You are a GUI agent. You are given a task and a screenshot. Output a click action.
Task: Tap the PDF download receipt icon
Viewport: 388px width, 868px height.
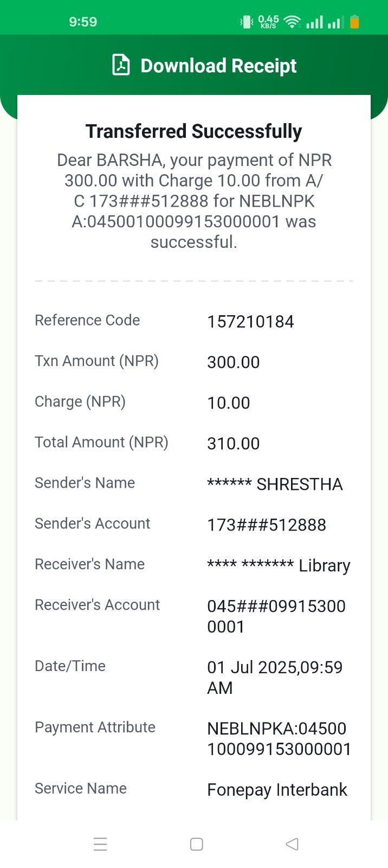pyautogui.click(x=121, y=65)
